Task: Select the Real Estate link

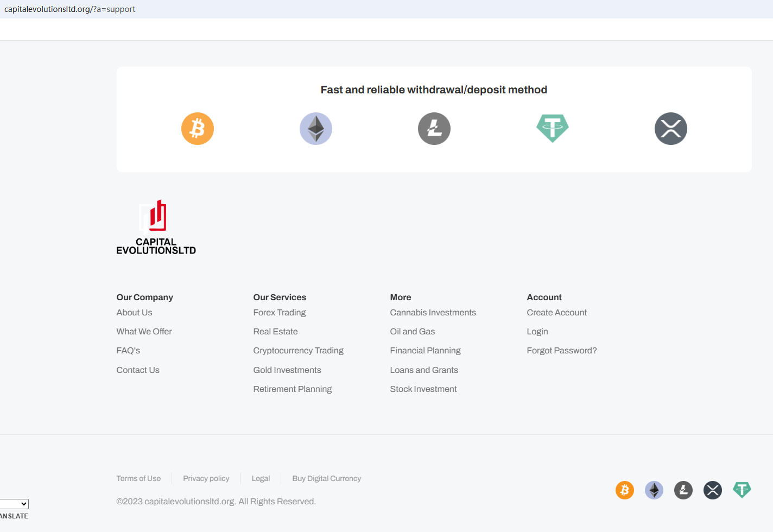Action: (275, 332)
